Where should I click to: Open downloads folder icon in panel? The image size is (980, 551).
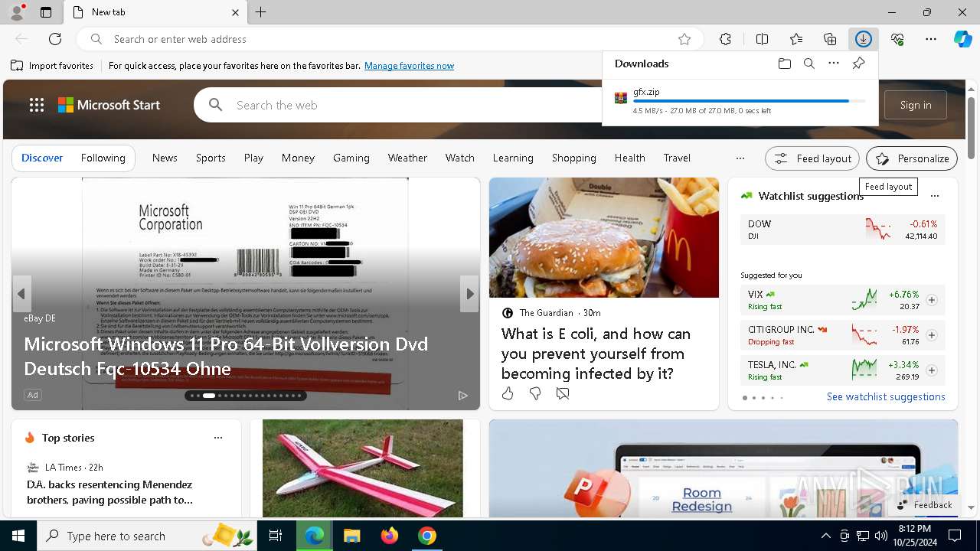(785, 64)
